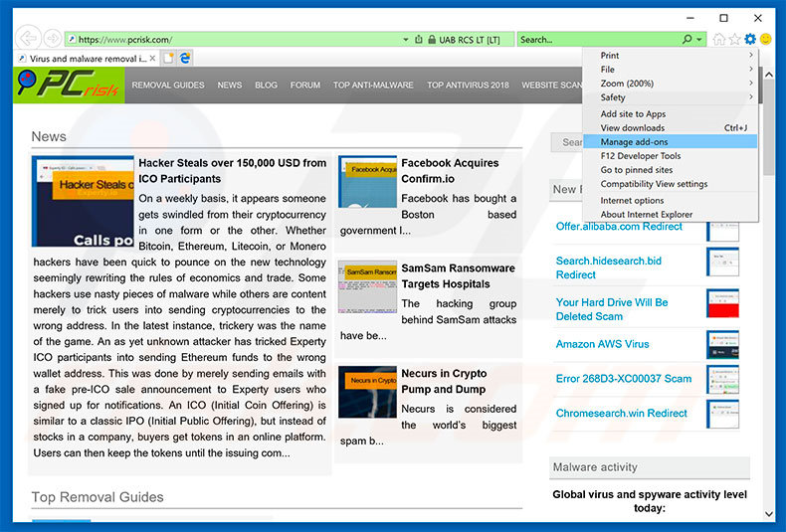
Task: Open Favorites star icon
Action: (734, 39)
